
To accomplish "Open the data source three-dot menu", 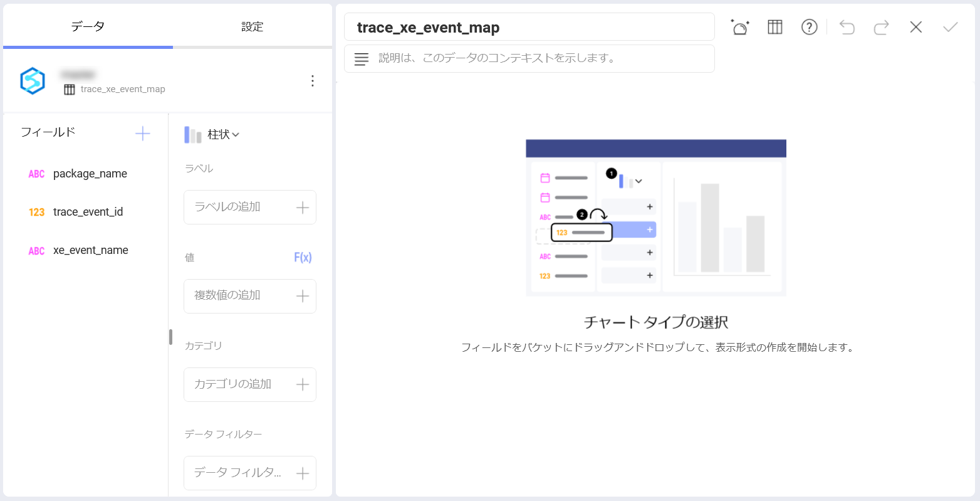I will (x=313, y=81).
